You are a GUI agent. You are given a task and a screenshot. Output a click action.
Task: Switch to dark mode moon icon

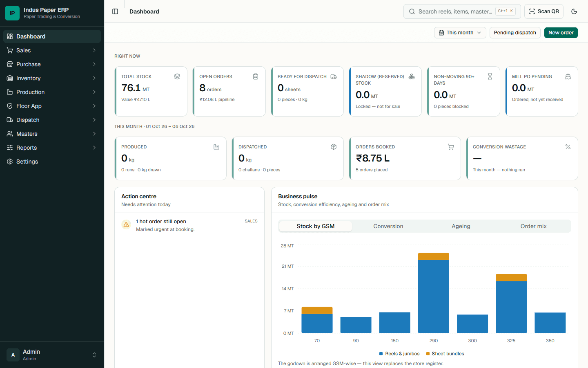click(574, 11)
